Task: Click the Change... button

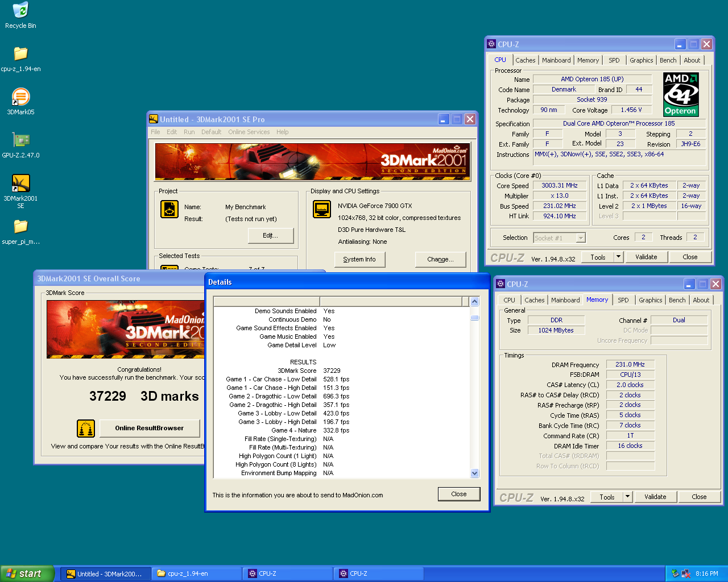Action: point(441,259)
